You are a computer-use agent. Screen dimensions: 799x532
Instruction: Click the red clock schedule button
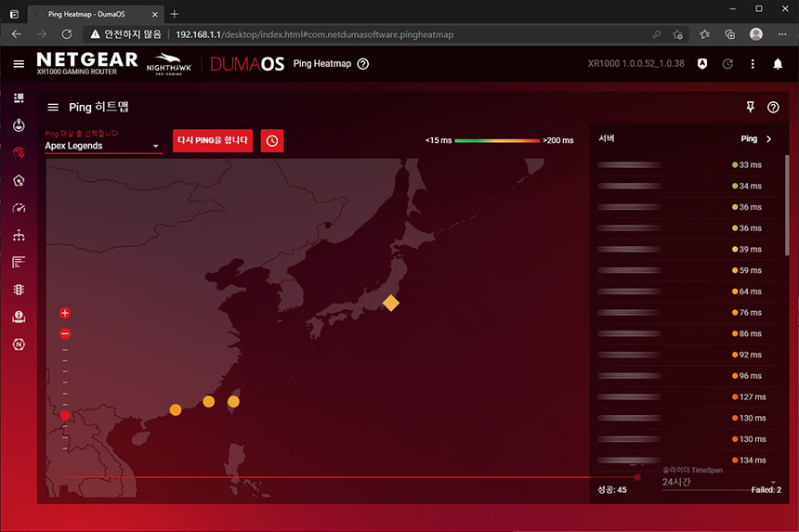[x=272, y=141]
